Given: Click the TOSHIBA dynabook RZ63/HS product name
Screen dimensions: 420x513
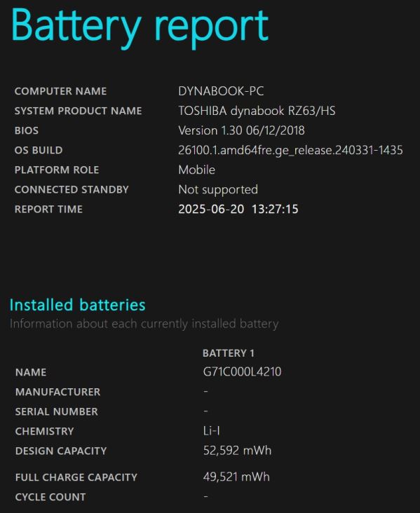Looking at the screenshot, I should 257,111.
